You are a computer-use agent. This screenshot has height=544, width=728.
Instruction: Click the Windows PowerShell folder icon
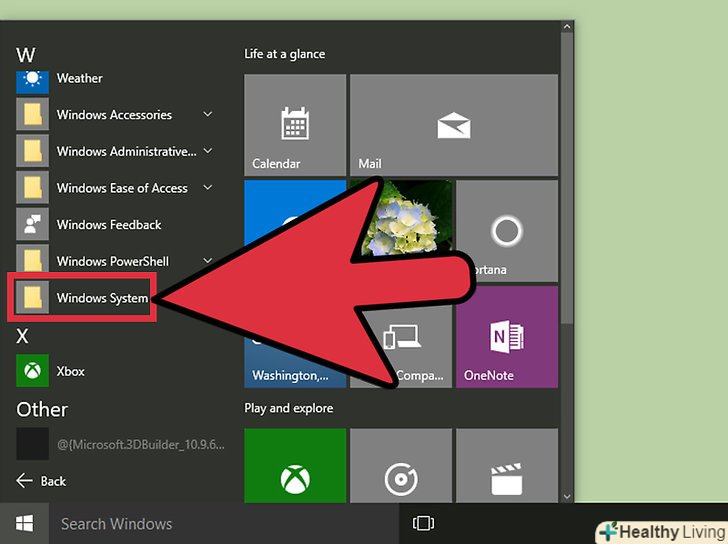point(32,259)
